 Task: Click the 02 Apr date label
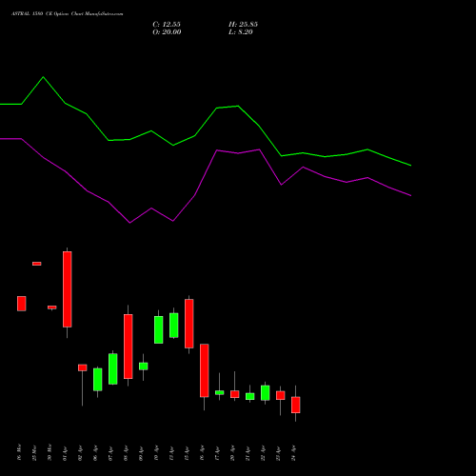pyautogui.click(x=80, y=452)
